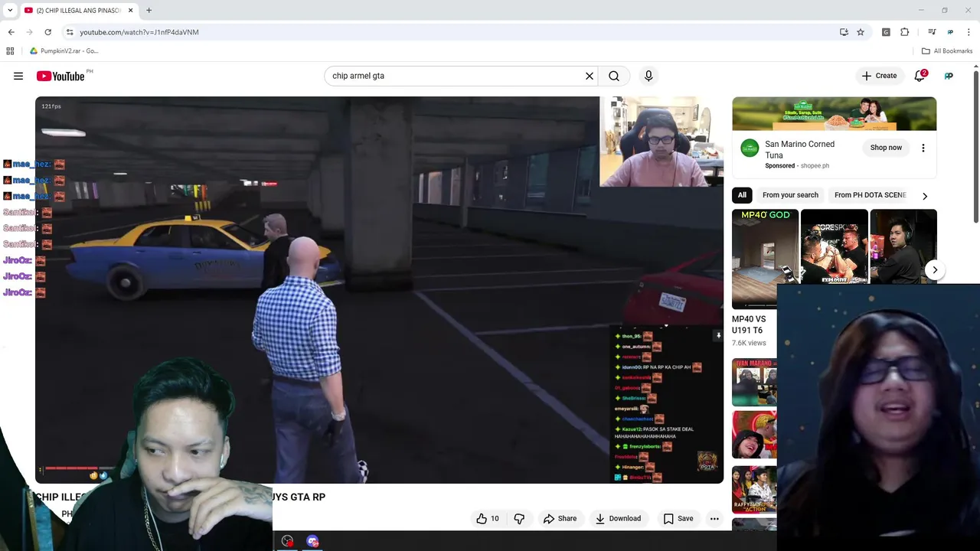Save the video to a playlist
The height and width of the screenshot is (551, 980).
(x=678, y=519)
